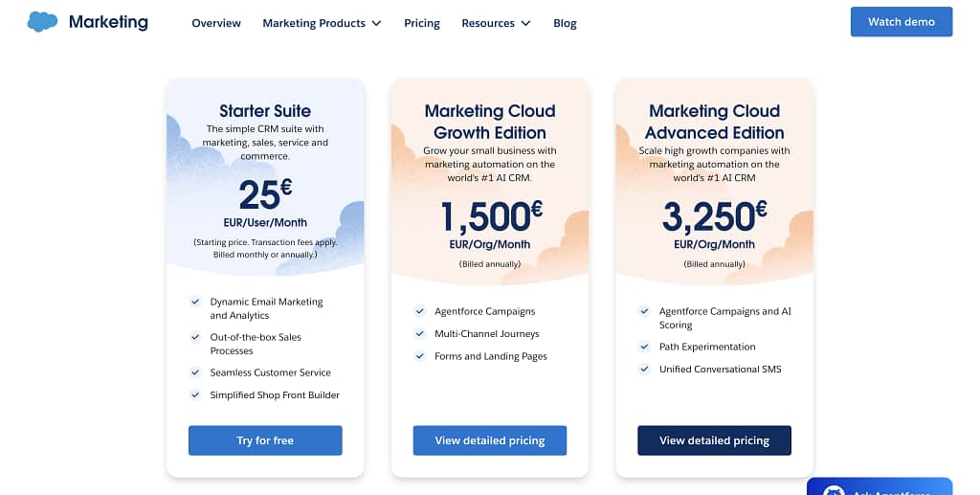This screenshot has width=980, height=495.
Task: Click EUR/Org/Month under the 1,500€ price
Action: click(490, 244)
